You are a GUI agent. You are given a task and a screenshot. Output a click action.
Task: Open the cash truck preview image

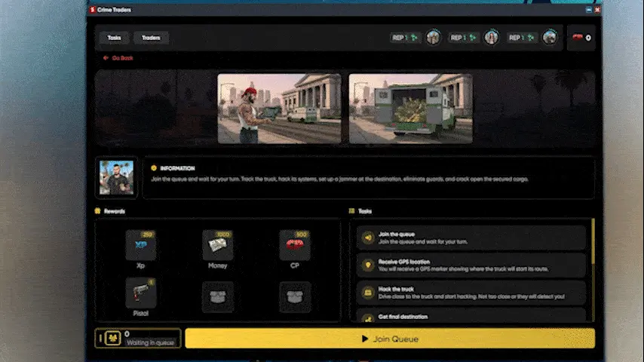(411, 108)
